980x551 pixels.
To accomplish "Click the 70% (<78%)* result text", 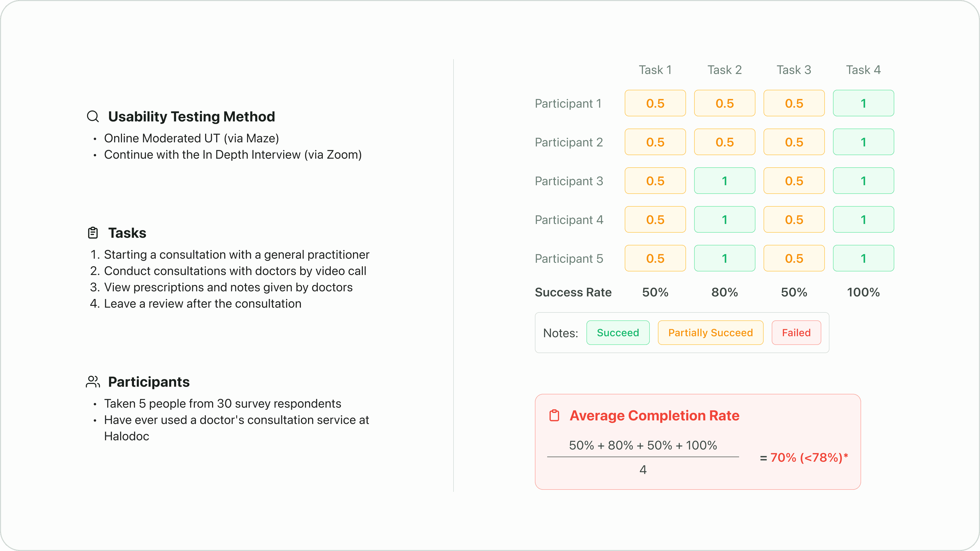I will (809, 457).
